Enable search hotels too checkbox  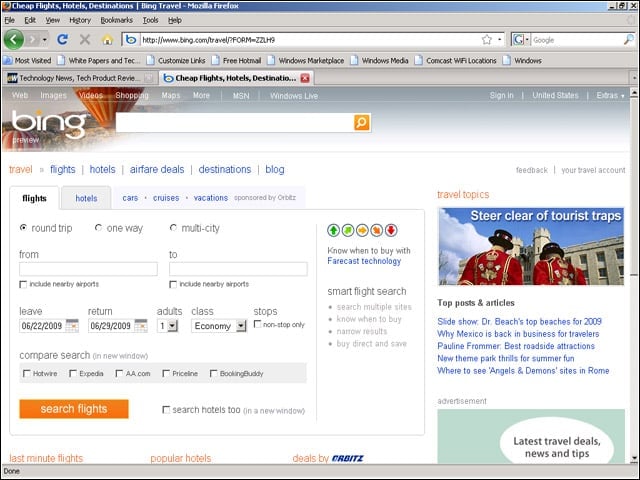[166, 409]
